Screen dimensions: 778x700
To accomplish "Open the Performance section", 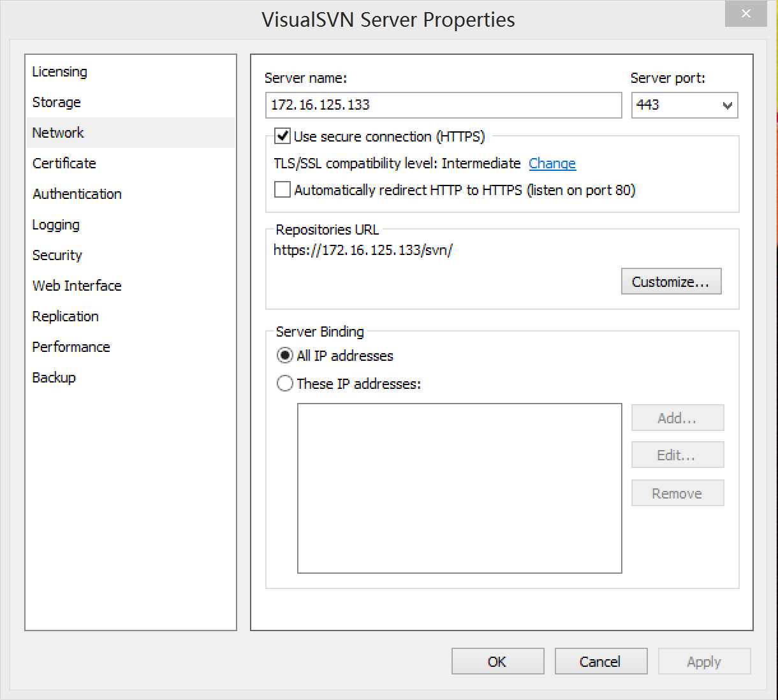I will pos(71,347).
